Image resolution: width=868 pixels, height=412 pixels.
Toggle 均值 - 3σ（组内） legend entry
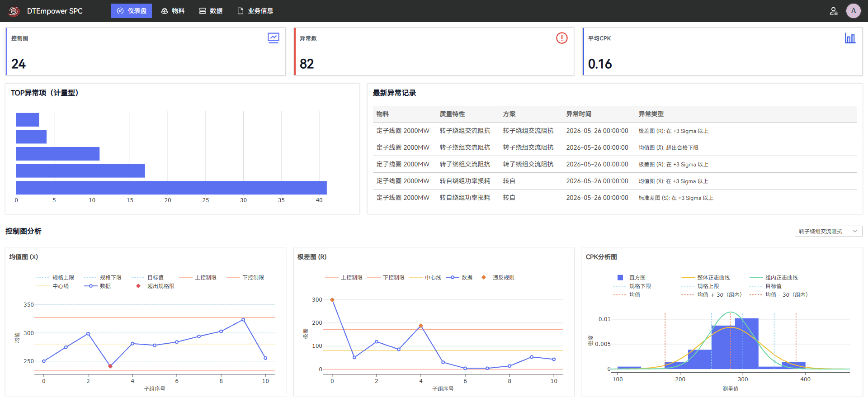coord(778,294)
